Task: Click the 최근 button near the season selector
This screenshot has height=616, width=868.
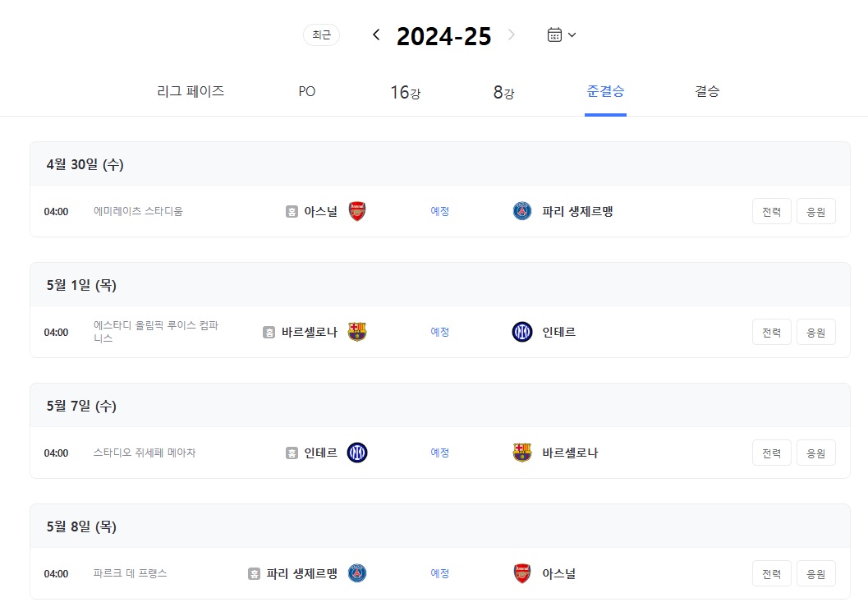Action: pos(321,34)
